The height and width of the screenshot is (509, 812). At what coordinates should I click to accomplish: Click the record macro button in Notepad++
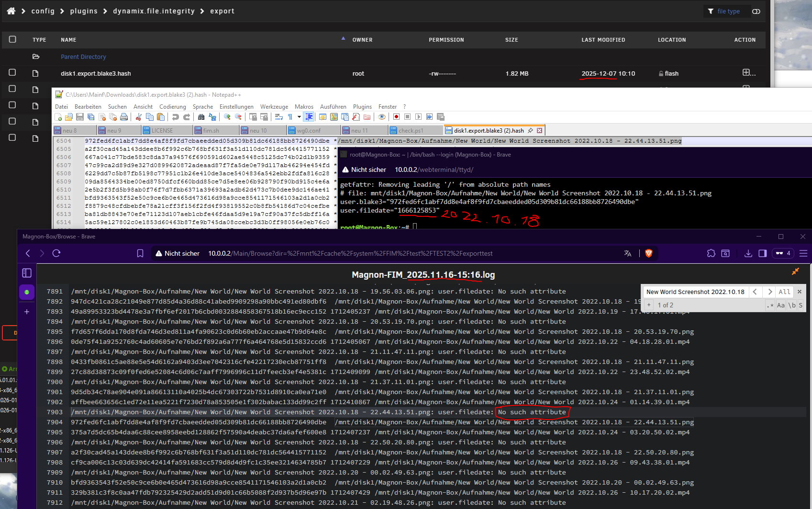396,117
